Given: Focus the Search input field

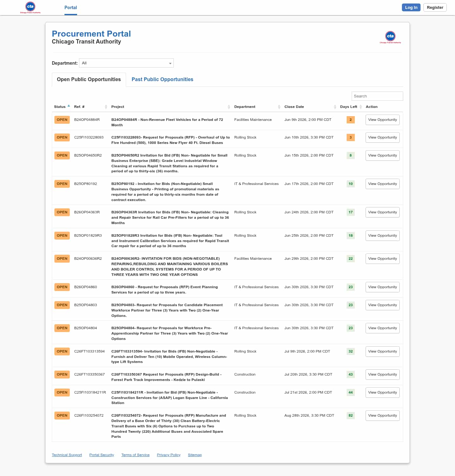Looking at the screenshot, I should [x=377, y=96].
